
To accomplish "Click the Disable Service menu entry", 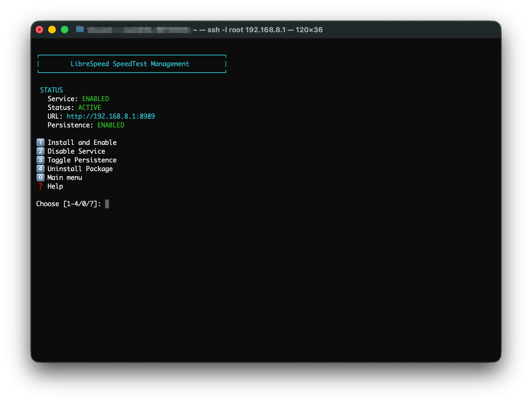I will click(76, 151).
